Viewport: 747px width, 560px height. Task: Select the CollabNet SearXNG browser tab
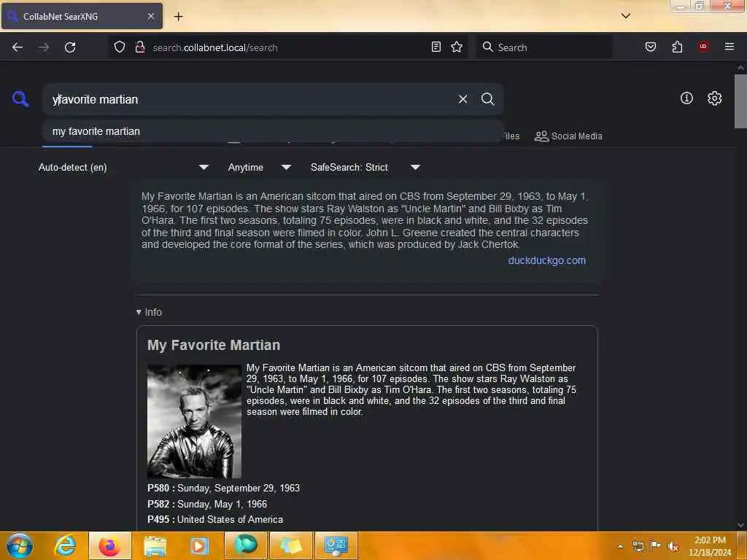(x=82, y=16)
